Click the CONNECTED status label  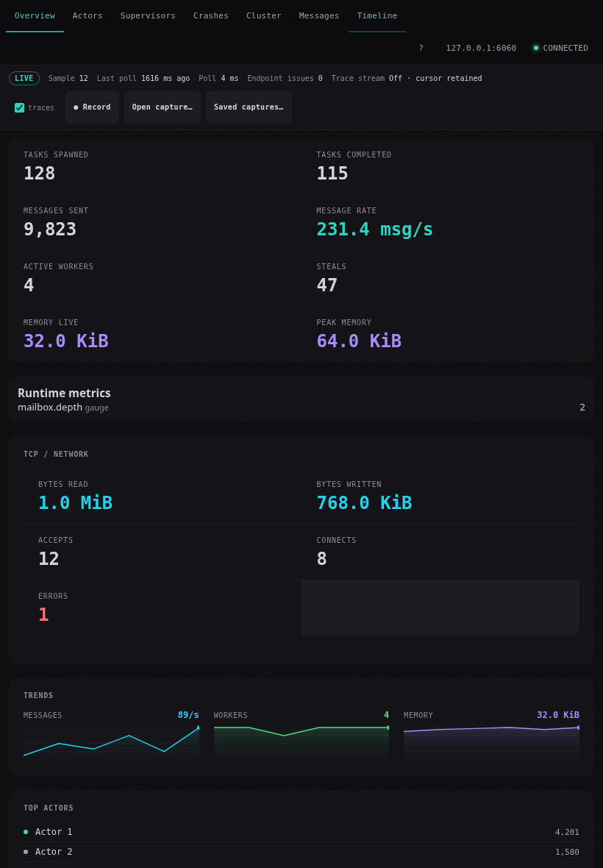point(565,48)
